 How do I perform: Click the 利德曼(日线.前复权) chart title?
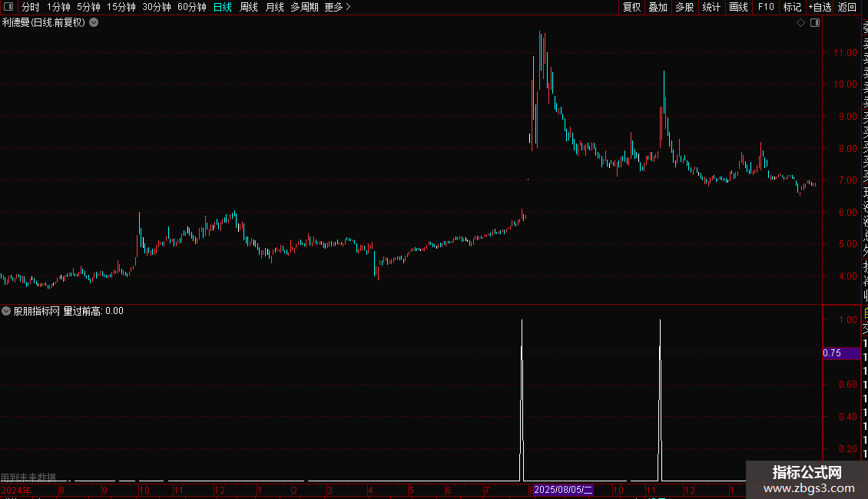tap(44, 23)
